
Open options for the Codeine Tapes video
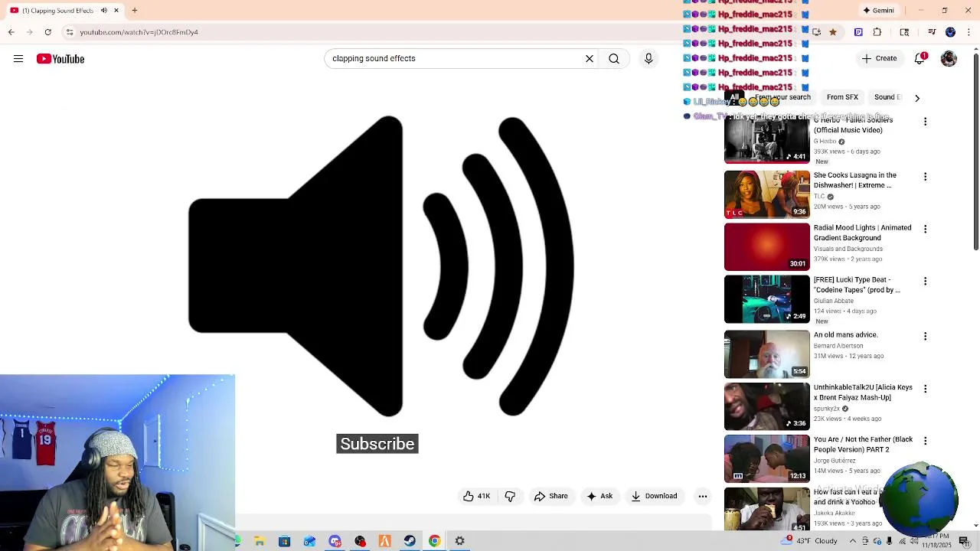click(925, 281)
